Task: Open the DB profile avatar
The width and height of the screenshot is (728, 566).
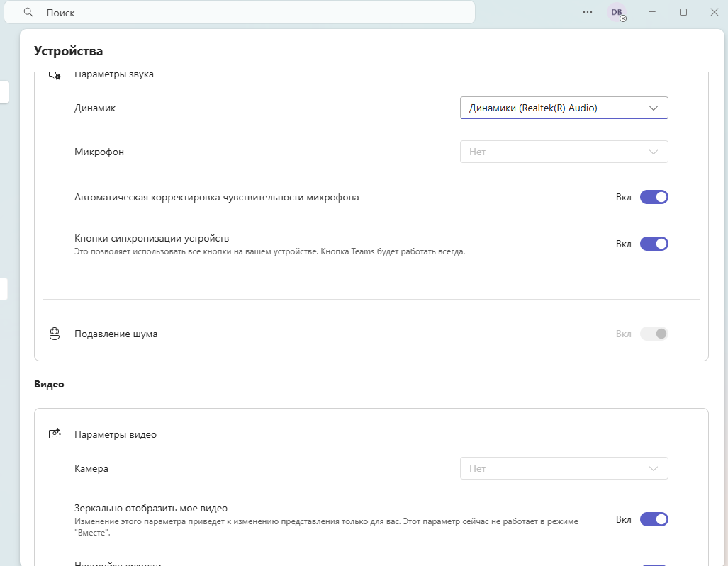Action: 617,13
